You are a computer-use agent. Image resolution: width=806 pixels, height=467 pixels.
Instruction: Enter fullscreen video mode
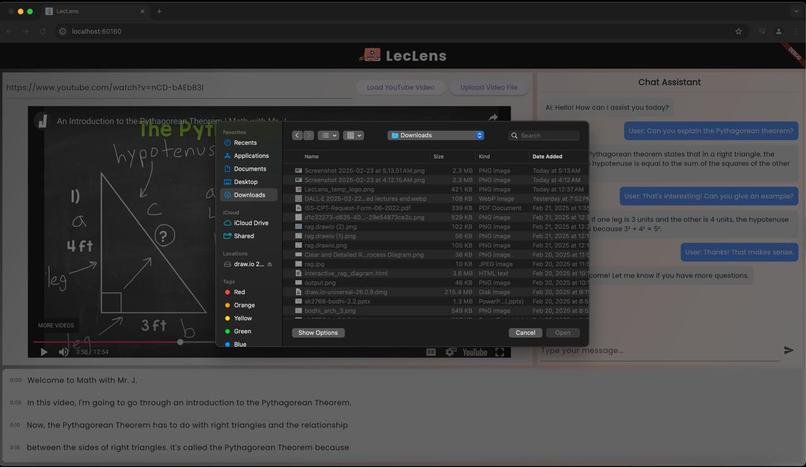500,352
